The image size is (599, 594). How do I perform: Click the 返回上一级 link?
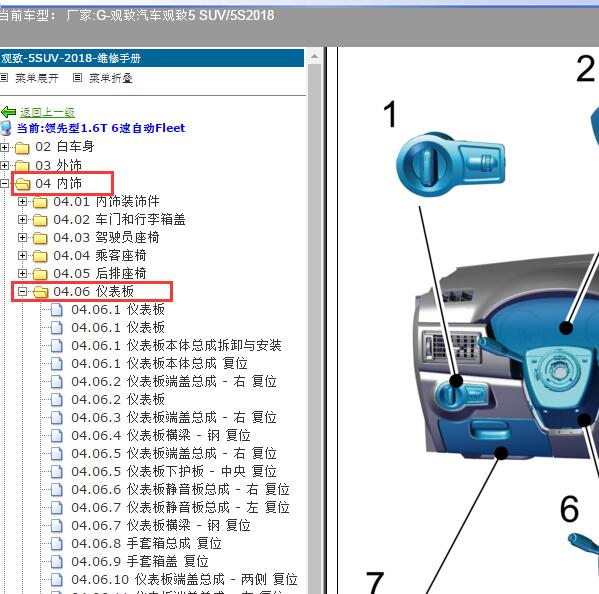[x=47, y=112]
